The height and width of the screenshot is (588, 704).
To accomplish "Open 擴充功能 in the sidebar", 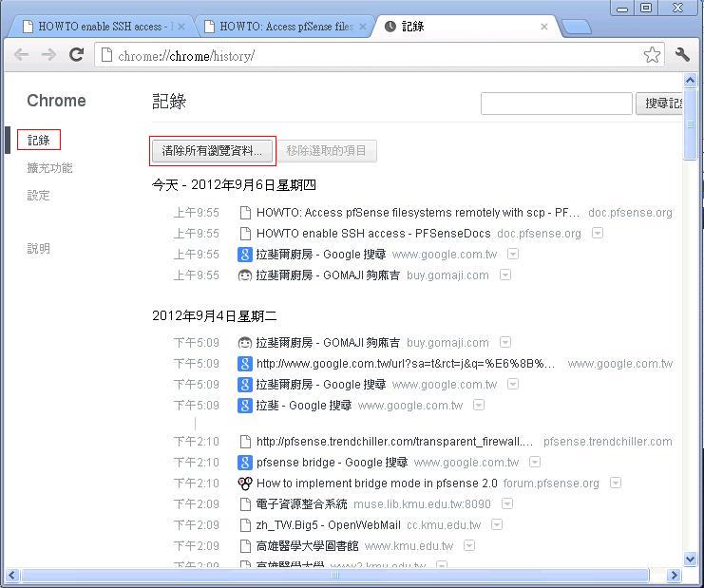I will pos(49,168).
